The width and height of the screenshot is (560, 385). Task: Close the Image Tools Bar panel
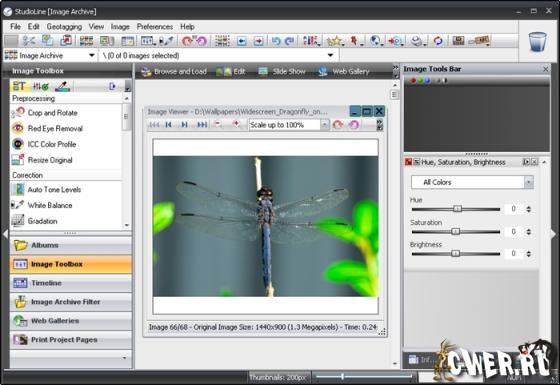coord(545,69)
